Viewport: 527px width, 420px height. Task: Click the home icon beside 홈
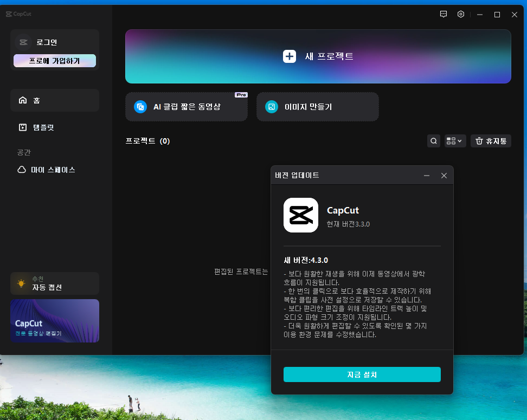[x=23, y=100]
